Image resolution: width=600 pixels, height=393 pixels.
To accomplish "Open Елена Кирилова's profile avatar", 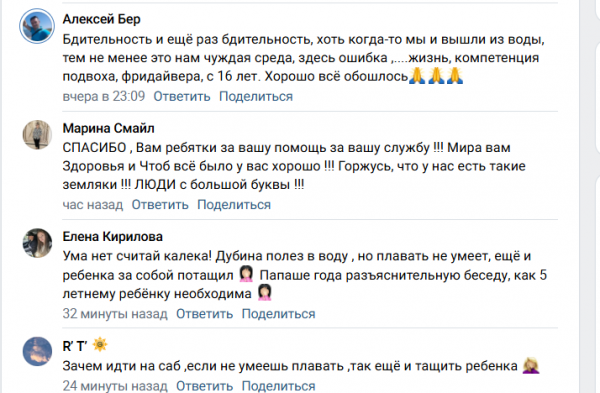I will tap(37, 243).
